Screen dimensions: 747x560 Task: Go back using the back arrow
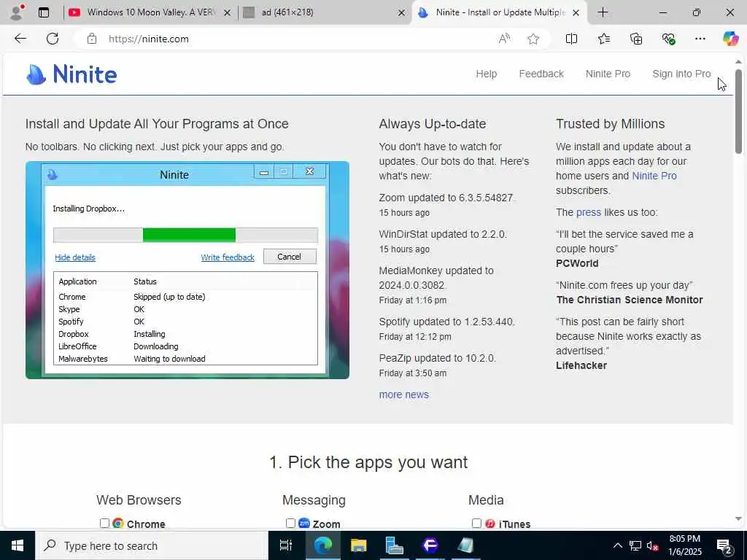pyautogui.click(x=20, y=39)
